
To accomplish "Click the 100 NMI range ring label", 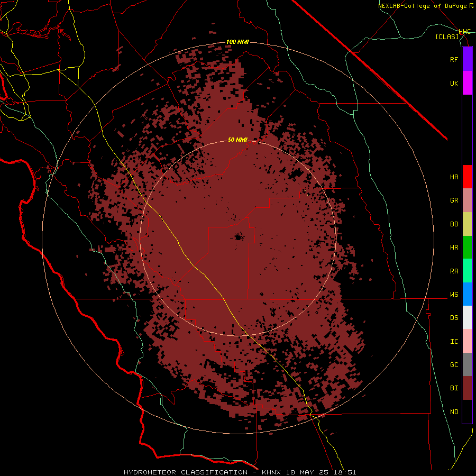I will click(x=237, y=42).
